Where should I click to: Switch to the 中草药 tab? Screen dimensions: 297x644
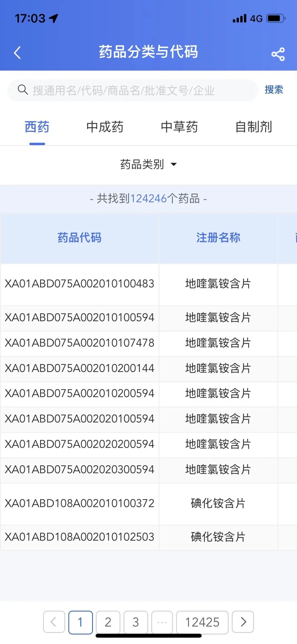[x=179, y=127]
